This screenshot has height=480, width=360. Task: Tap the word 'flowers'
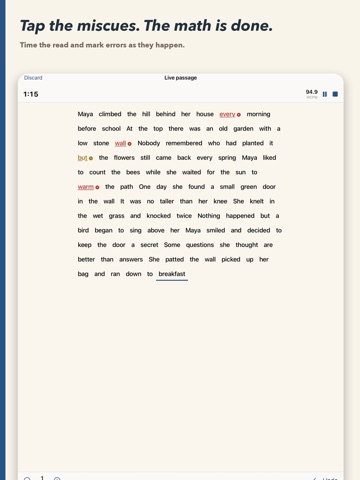pyautogui.click(x=124, y=158)
